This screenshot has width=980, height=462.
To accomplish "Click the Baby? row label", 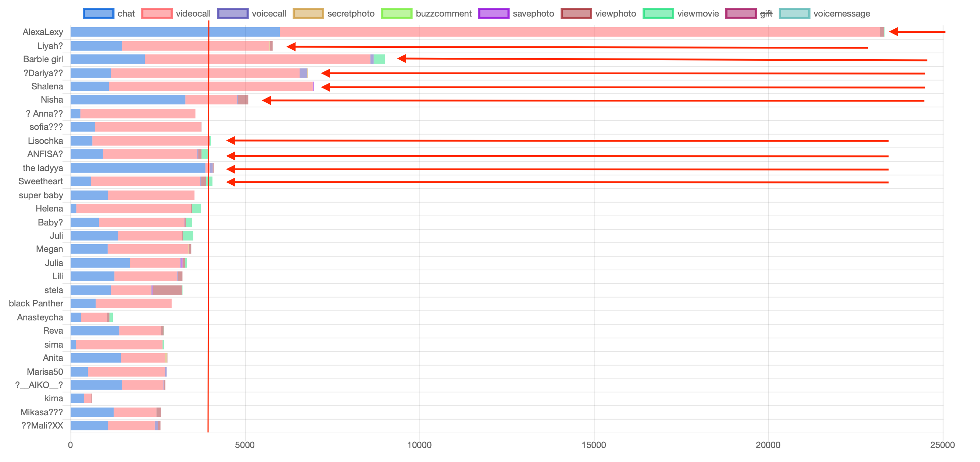I will pyautogui.click(x=50, y=223).
